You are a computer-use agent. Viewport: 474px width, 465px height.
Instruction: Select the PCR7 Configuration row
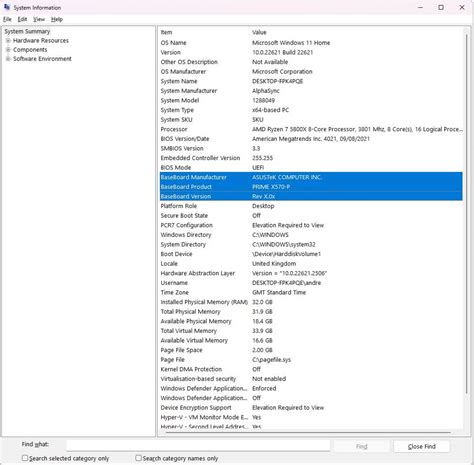(x=311, y=225)
